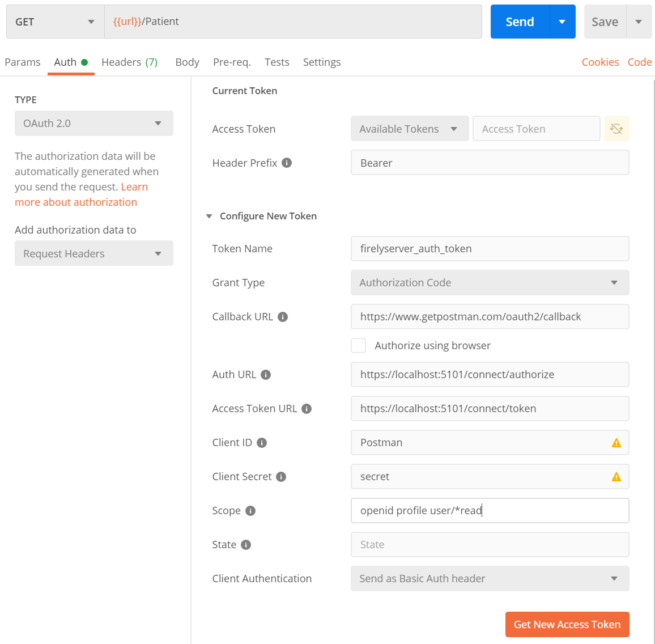Click the Client Secret info icon
Viewport: 655px width, 644px height.
(x=281, y=477)
